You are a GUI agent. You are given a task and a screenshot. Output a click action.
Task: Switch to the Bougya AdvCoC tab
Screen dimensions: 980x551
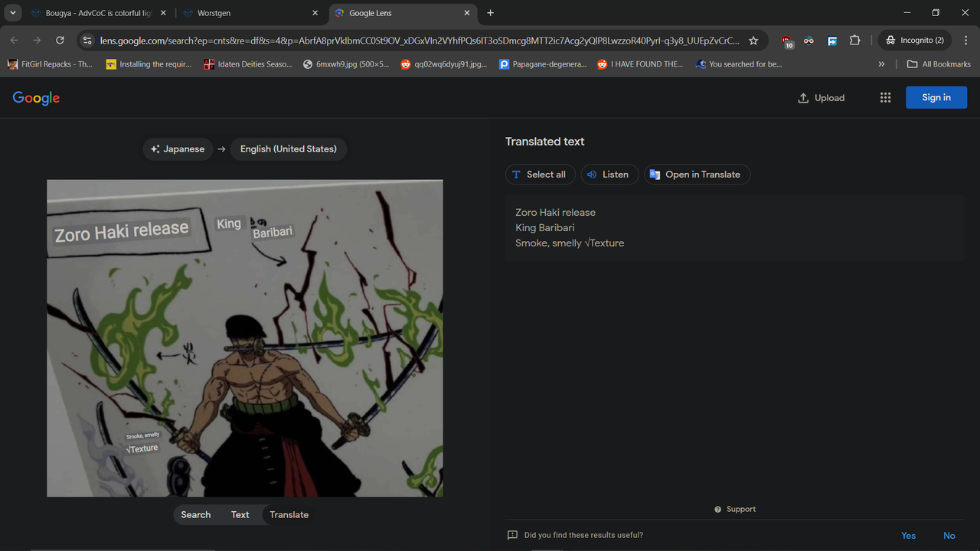(x=98, y=13)
